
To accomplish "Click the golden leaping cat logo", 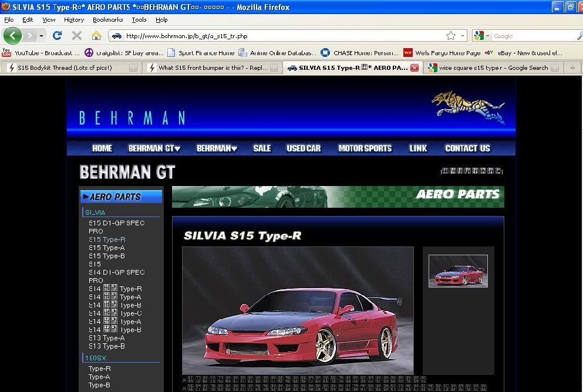I will click(469, 107).
